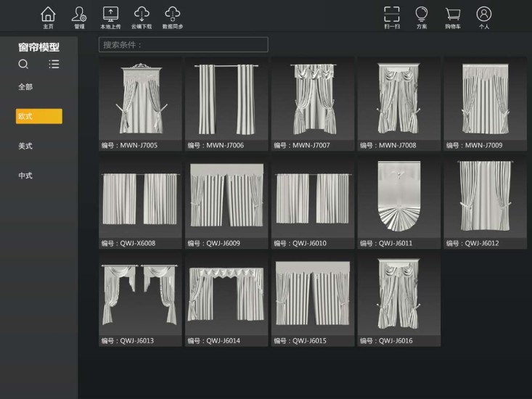532x399 pixels.
Task: Choose the 美式 style category
Action: (x=25, y=146)
